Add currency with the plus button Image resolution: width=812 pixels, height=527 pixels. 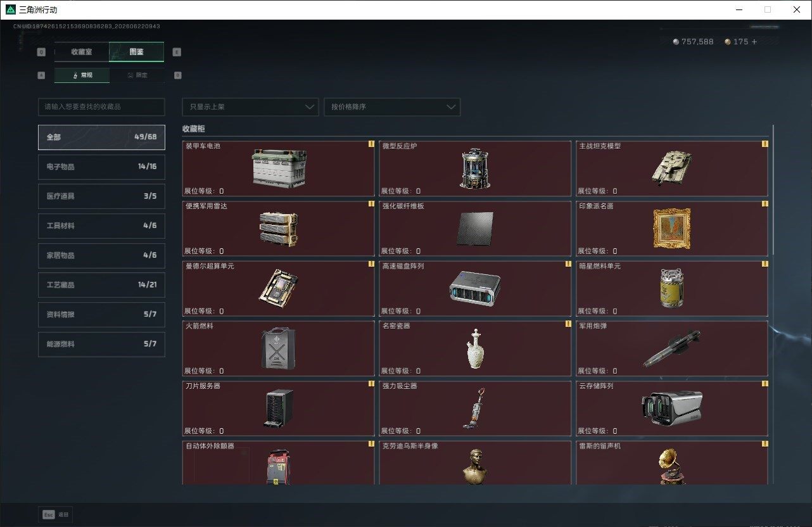point(754,42)
